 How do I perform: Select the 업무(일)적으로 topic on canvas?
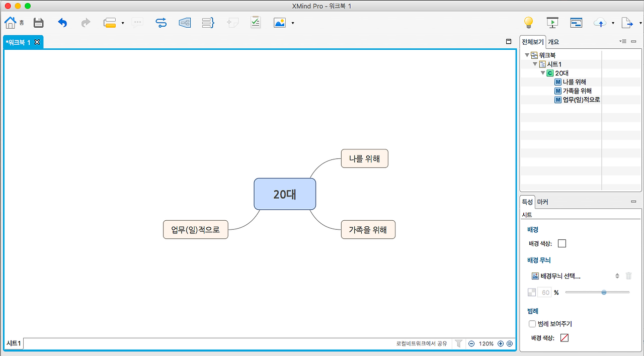[195, 230]
